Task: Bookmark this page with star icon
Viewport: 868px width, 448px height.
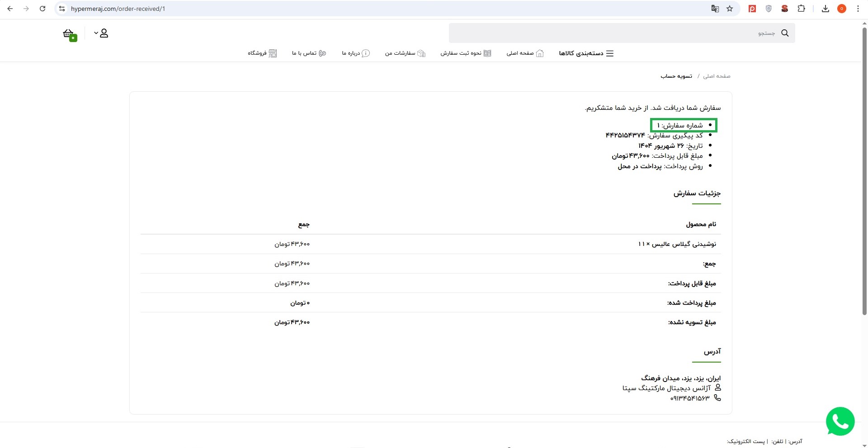Action: click(730, 9)
